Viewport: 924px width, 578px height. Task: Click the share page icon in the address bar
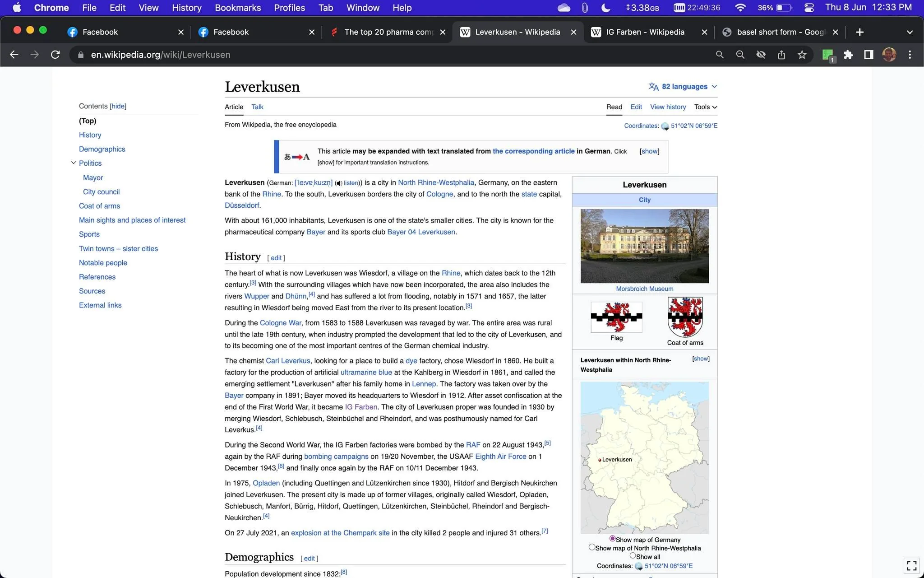point(781,55)
